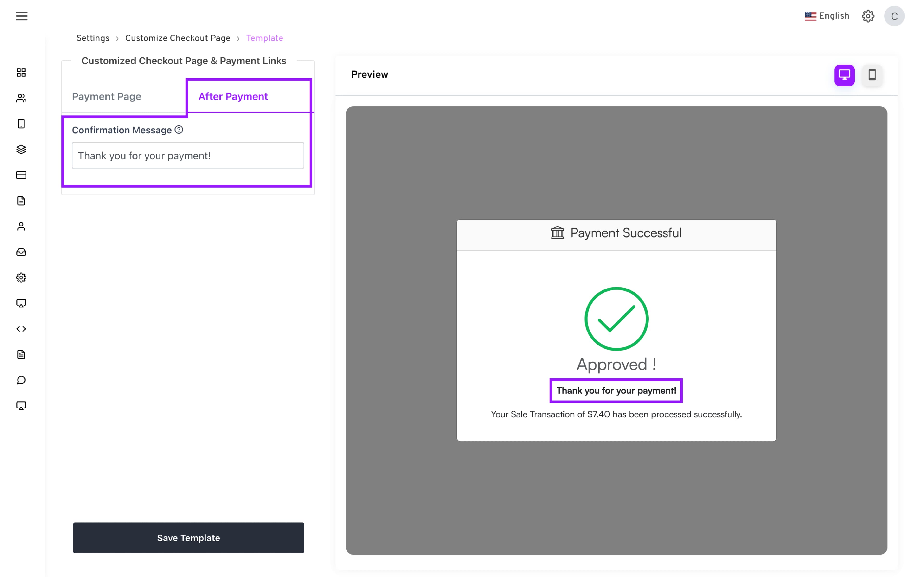Click the Confirmation Message text field
Screen dimensions: 924x577
pyautogui.click(x=188, y=156)
